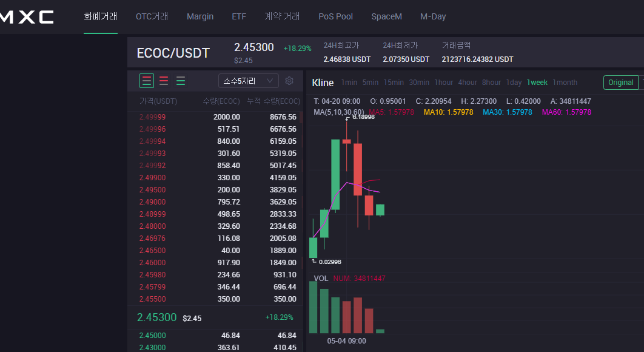Show sell orders only view
Screen dimensions: 644x352
(164, 81)
